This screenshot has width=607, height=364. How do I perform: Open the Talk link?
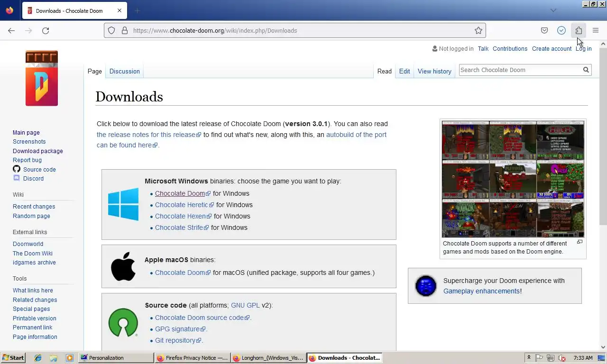483,48
